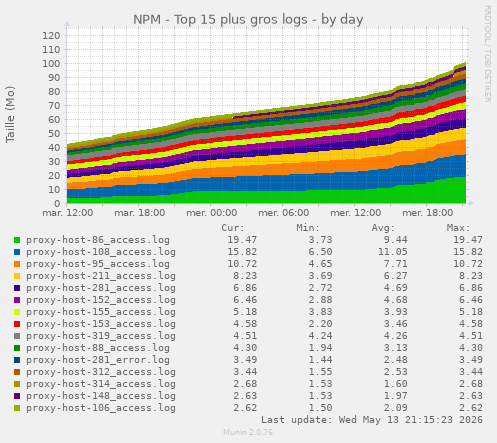Click the mar. 18:00 time axis label

[140, 213]
